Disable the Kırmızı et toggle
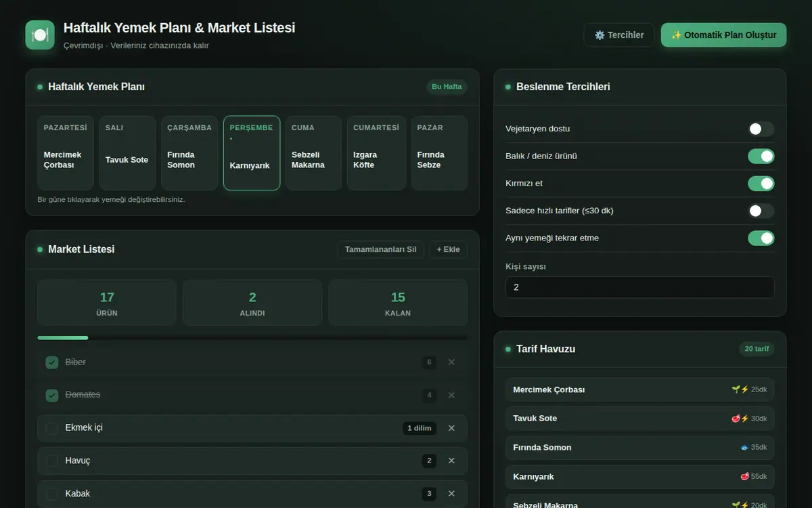Image resolution: width=812 pixels, height=508 pixels. 761,184
